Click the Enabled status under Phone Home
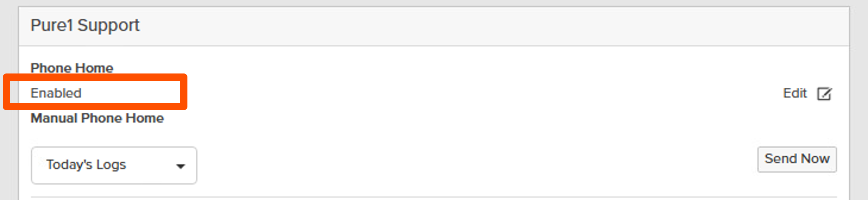868x200 pixels. point(56,93)
